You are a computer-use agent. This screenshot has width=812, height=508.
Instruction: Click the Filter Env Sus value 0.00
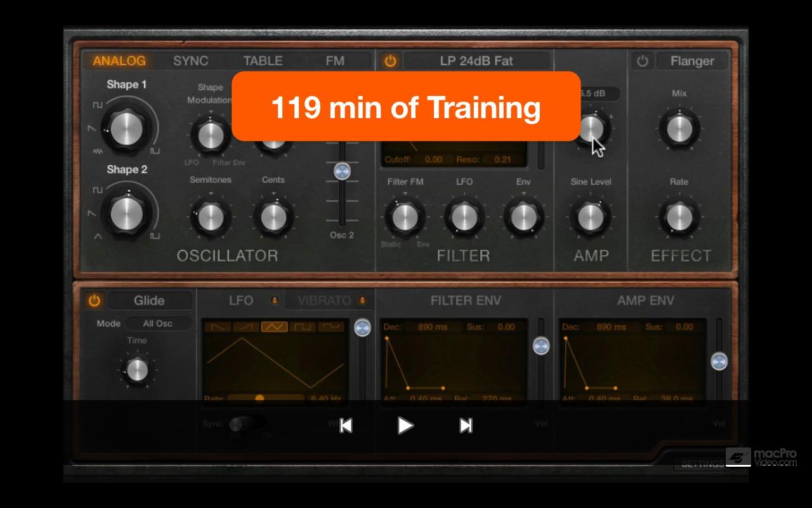tap(506, 327)
